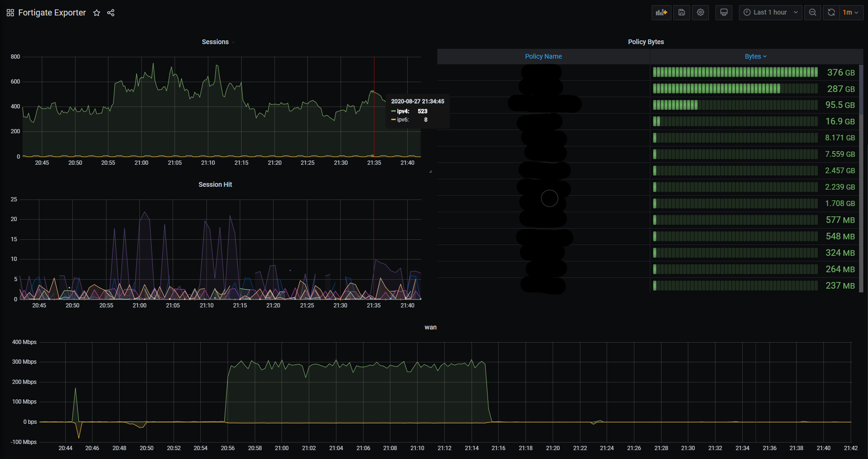Select the 324 MB value
Image resolution: width=868 pixels, height=459 pixels.
click(840, 253)
